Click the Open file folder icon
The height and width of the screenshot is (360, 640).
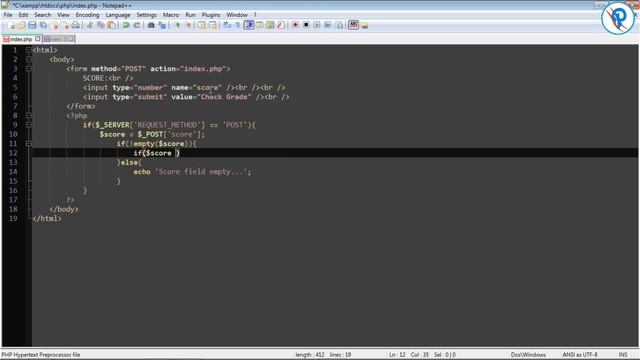click(x=21, y=25)
